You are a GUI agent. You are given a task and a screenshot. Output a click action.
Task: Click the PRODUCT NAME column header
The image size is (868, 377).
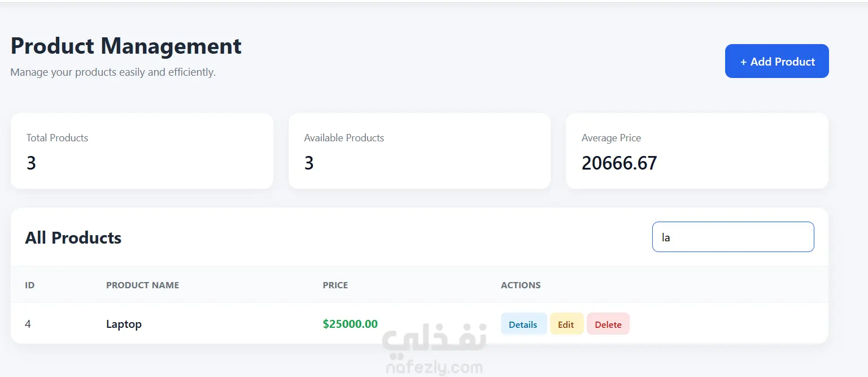[142, 285]
